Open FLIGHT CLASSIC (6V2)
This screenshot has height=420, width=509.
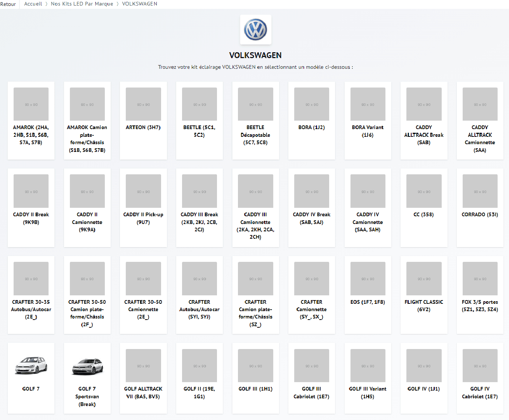point(424,295)
